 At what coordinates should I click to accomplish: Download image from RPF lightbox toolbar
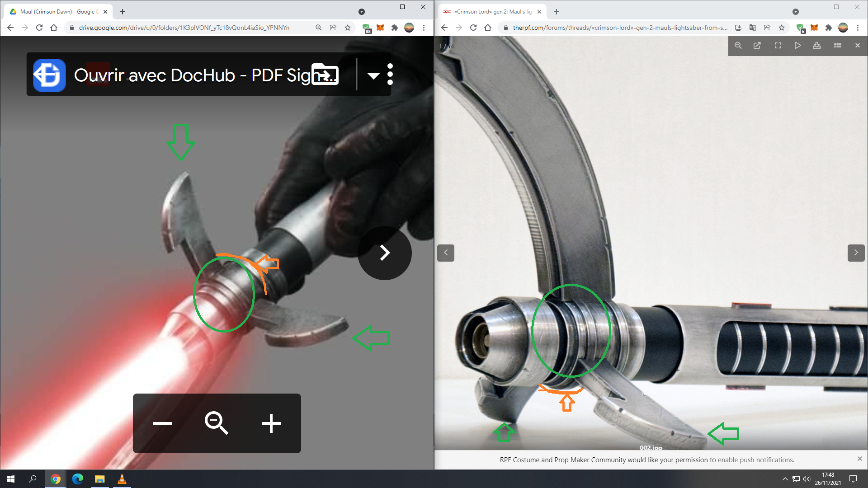coord(817,46)
